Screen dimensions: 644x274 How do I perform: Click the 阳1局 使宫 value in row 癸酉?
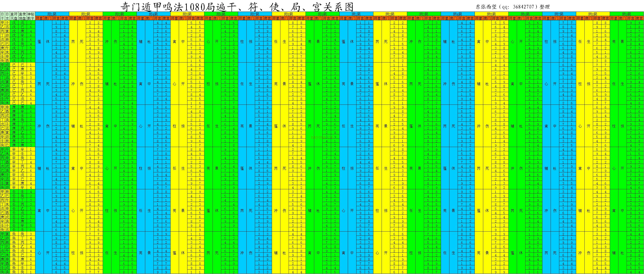[65, 60]
